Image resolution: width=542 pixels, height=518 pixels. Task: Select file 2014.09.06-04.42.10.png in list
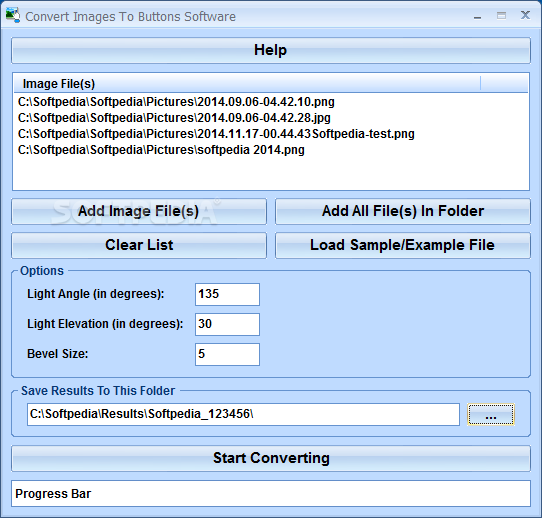pos(176,102)
